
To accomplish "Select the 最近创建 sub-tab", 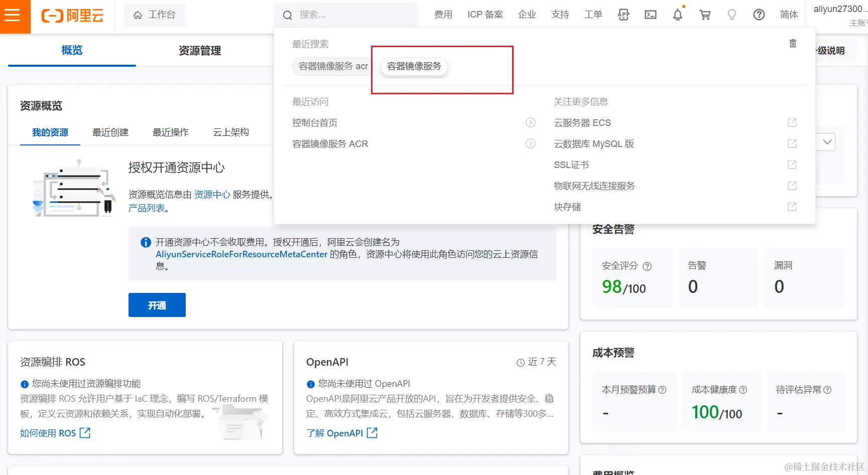I will point(110,132).
